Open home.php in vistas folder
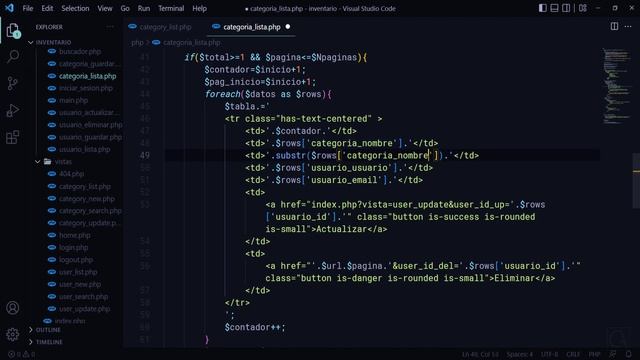640x360 pixels. click(x=75, y=236)
